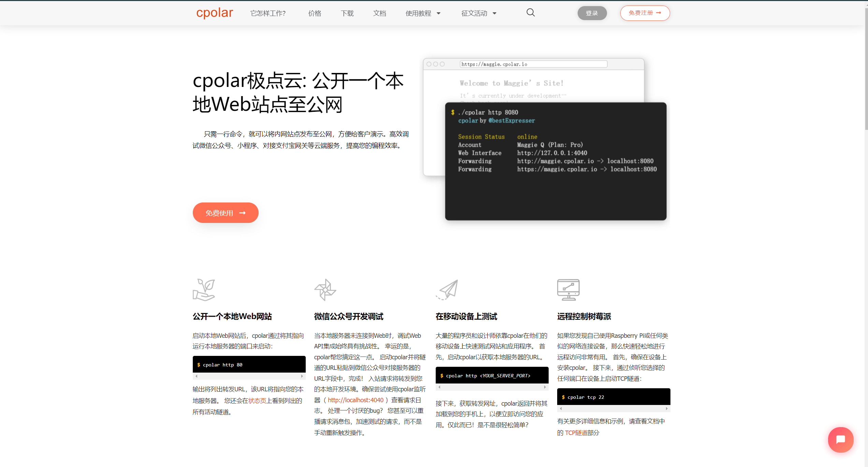Click the remote monitor feature icon

(x=568, y=290)
